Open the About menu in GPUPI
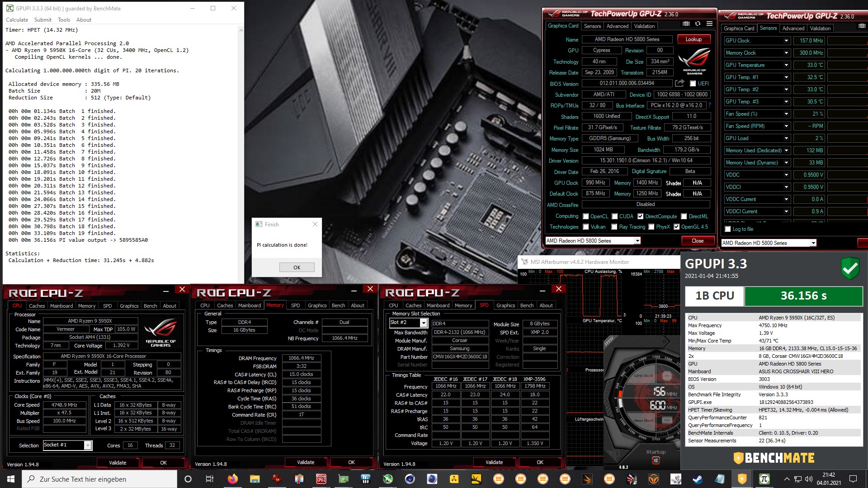868x488 pixels. tap(84, 20)
